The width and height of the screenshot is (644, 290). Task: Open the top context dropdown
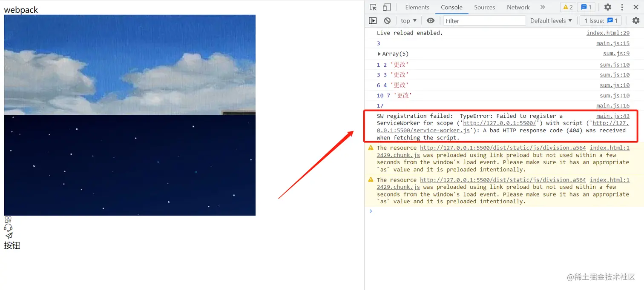pos(408,20)
